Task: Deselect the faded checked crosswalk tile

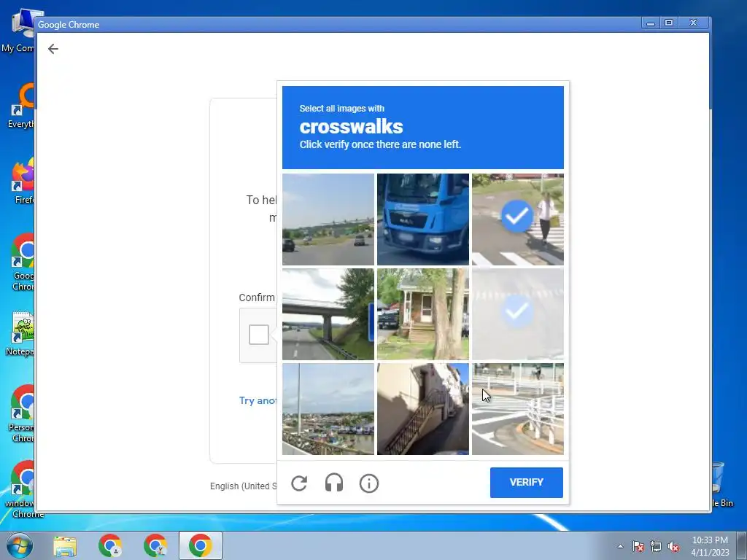Action: click(x=518, y=314)
